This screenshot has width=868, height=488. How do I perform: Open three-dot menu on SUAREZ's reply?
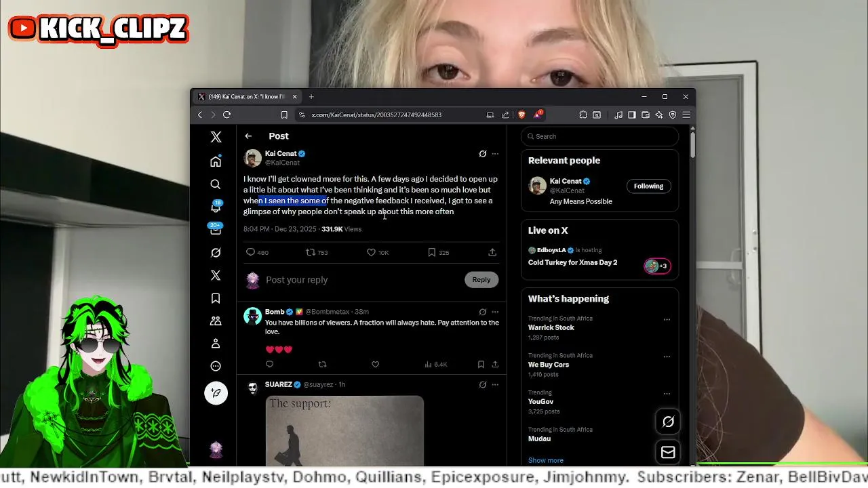click(495, 384)
